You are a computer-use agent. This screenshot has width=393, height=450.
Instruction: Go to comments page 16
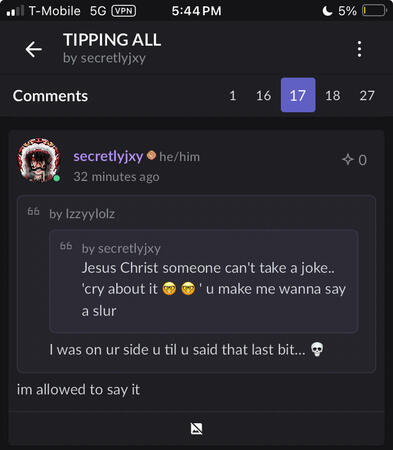pos(263,96)
